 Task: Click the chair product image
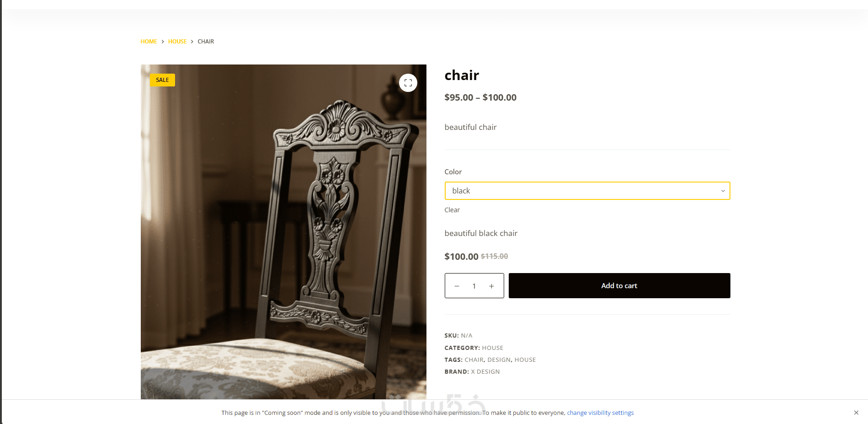tap(283, 232)
